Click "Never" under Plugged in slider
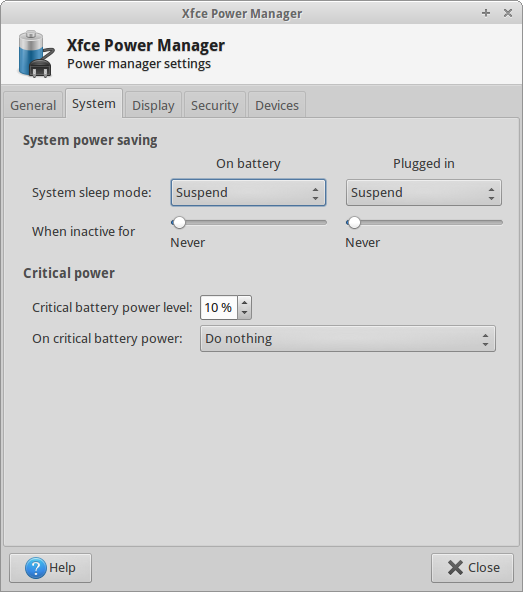The height and width of the screenshot is (592, 523). coord(363,242)
